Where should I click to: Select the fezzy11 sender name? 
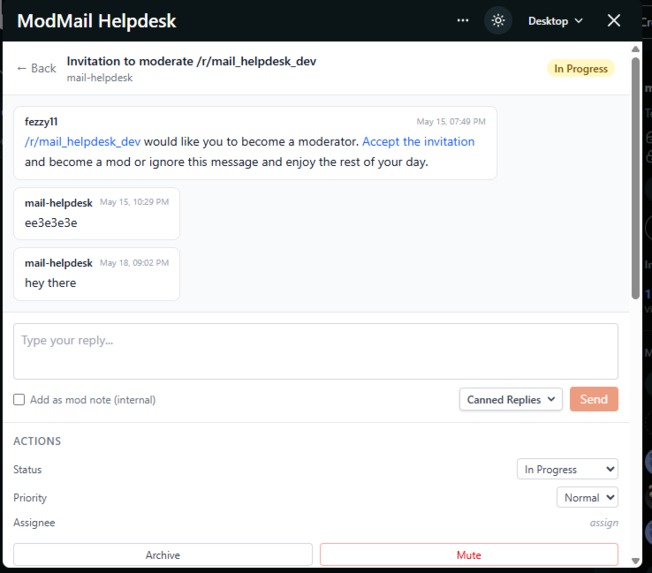(41, 122)
